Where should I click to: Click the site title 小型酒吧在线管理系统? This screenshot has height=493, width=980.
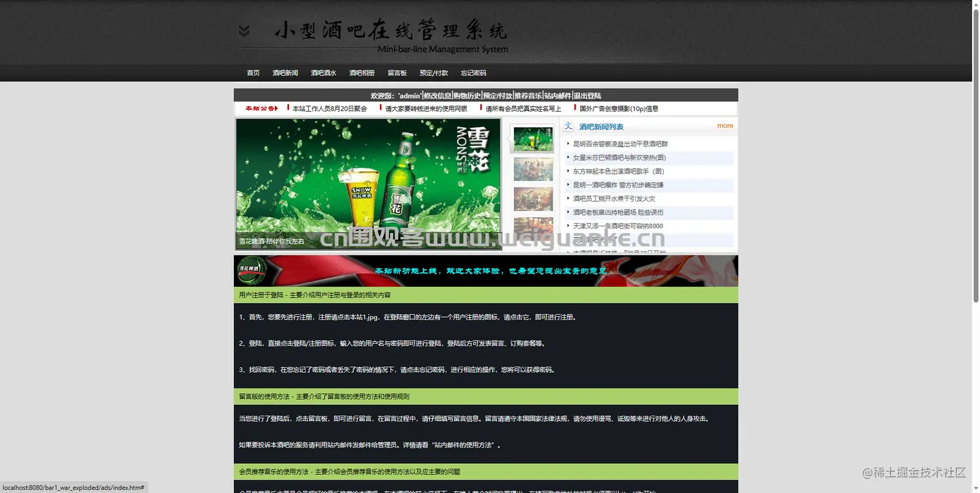[x=391, y=30]
